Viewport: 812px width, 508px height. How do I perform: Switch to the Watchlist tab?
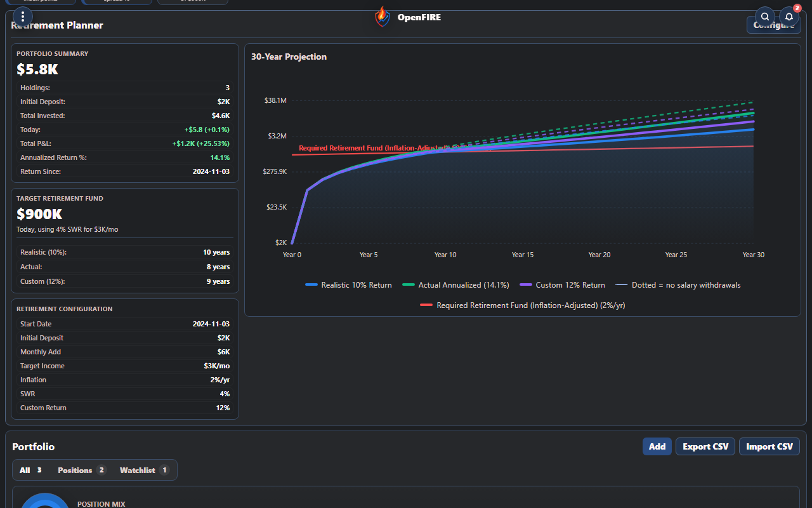pyautogui.click(x=145, y=470)
